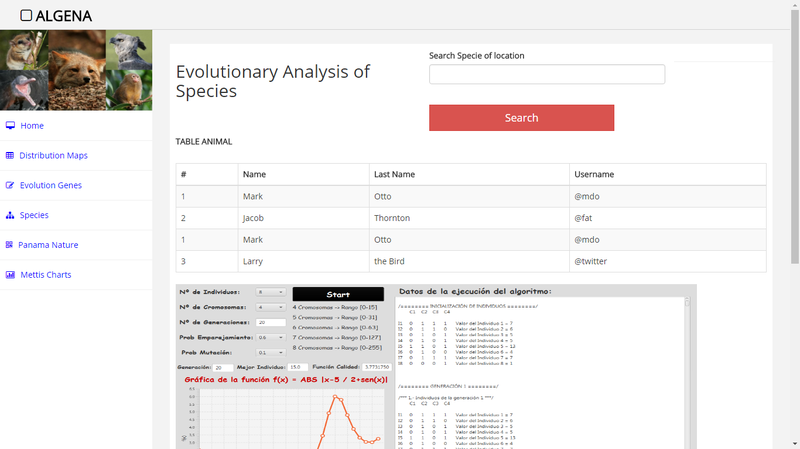Viewport: 800px width, 449px height.
Task: Click the Evolution Genes edit icon
Action: point(10,186)
